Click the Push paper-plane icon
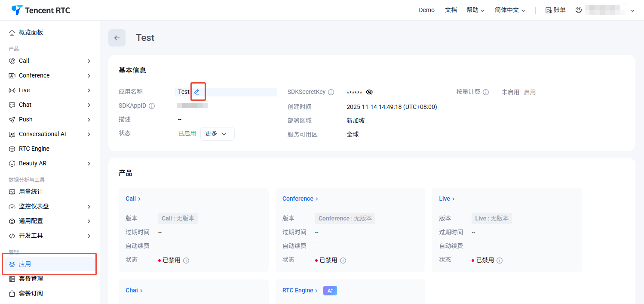This screenshot has width=644, height=304. coord(12,120)
